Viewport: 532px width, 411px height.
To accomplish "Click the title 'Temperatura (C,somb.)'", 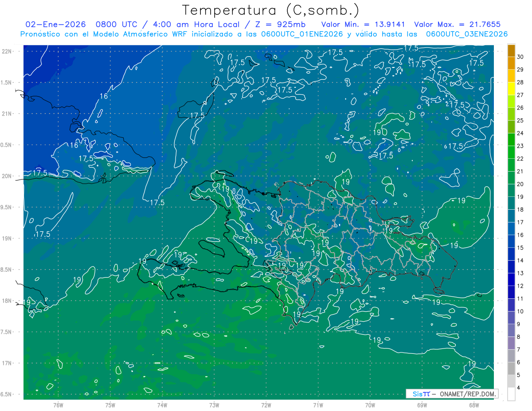I will pos(271,10).
